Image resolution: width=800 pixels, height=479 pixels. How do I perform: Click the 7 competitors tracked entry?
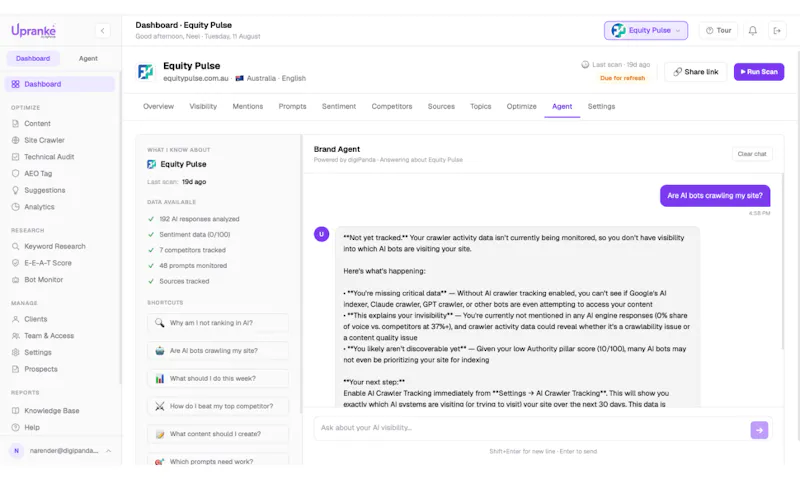point(192,250)
